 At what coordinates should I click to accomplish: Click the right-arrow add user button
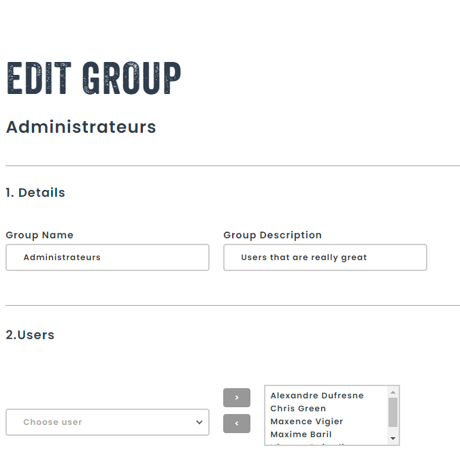coord(236,398)
